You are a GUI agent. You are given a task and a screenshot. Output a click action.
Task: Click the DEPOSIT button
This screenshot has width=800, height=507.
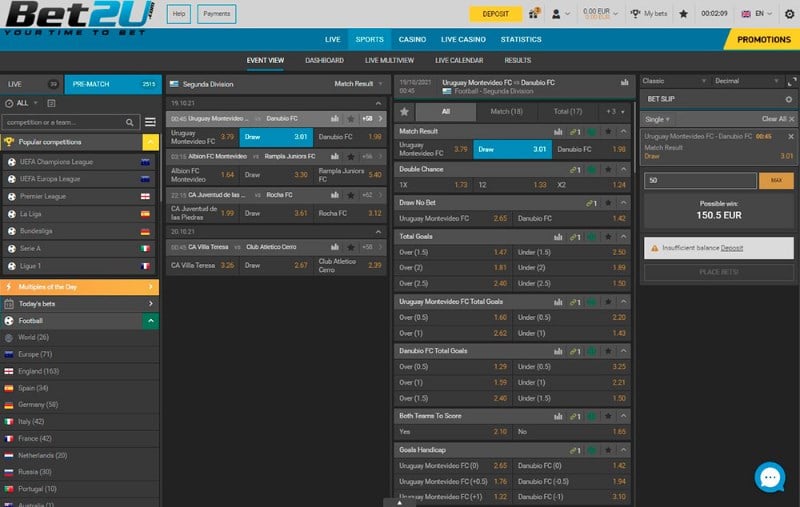click(495, 14)
